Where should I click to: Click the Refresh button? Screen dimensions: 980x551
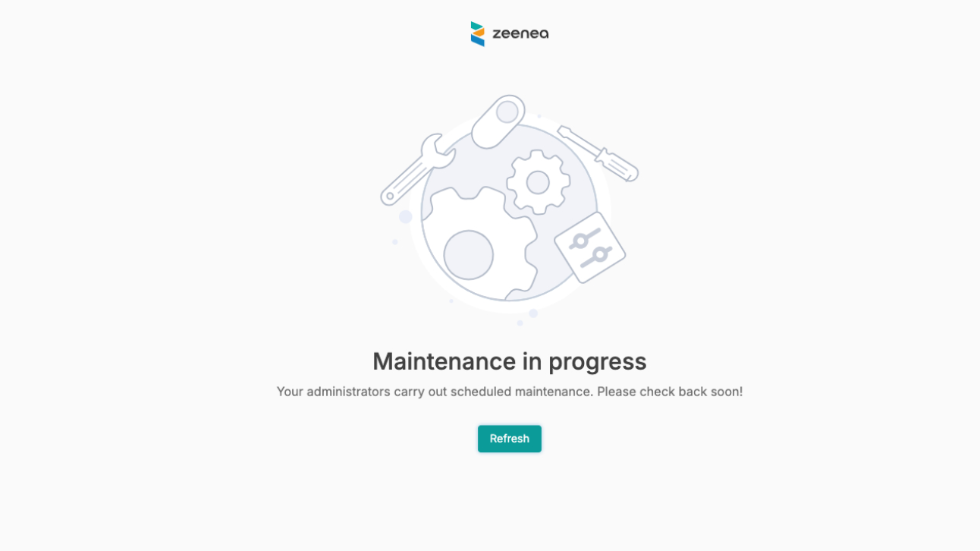coord(509,439)
